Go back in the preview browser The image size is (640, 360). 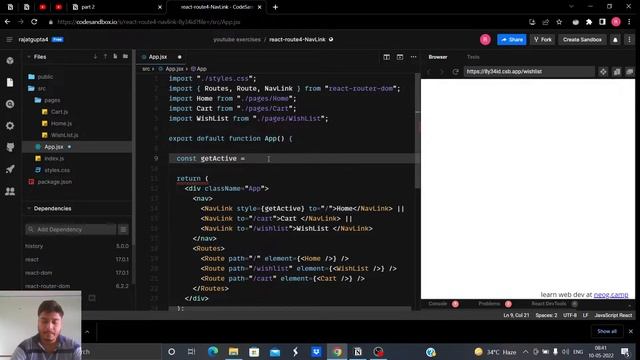429,71
